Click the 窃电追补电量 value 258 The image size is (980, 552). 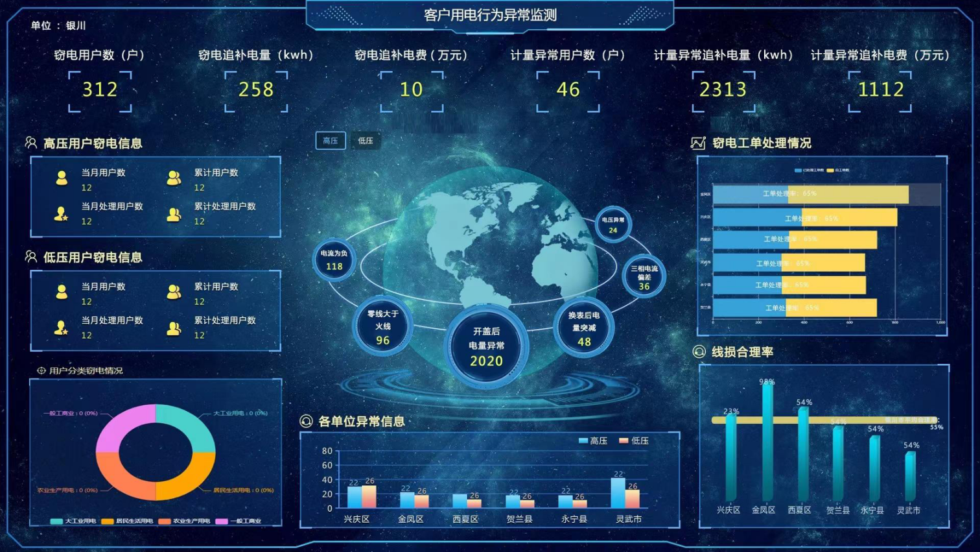(x=256, y=90)
